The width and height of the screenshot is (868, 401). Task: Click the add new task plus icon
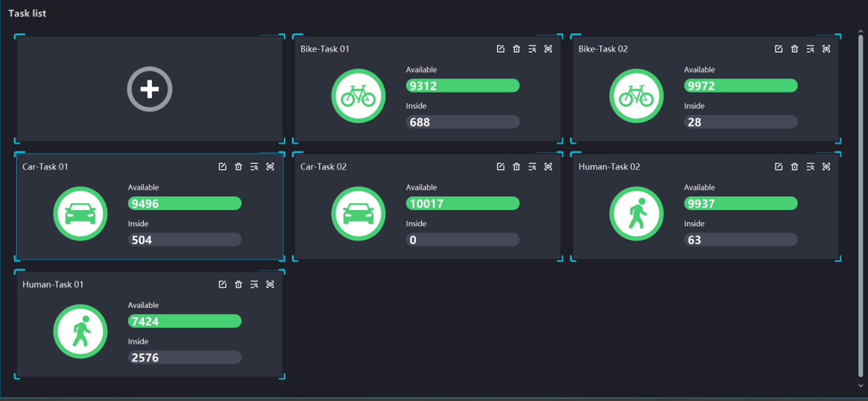149,89
